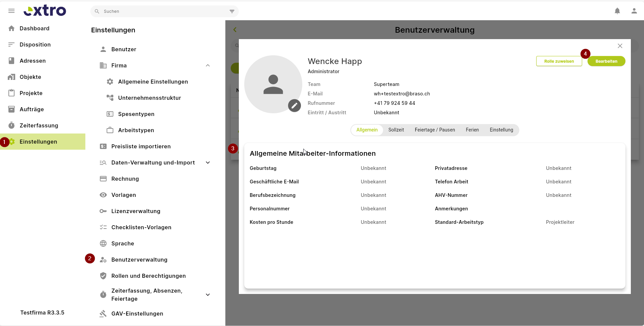644x326 pixels.
Task: Switch to the Feiertage / Pausen tab
Action: [435, 130]
